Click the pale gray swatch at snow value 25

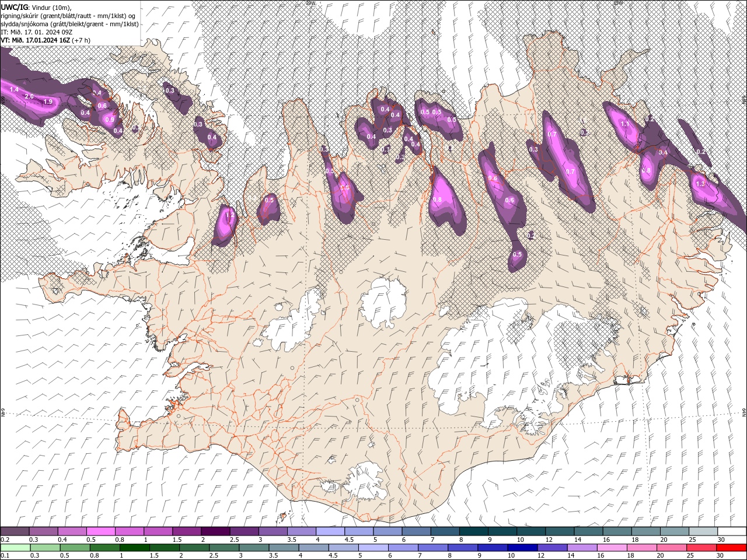pos(702,531)
